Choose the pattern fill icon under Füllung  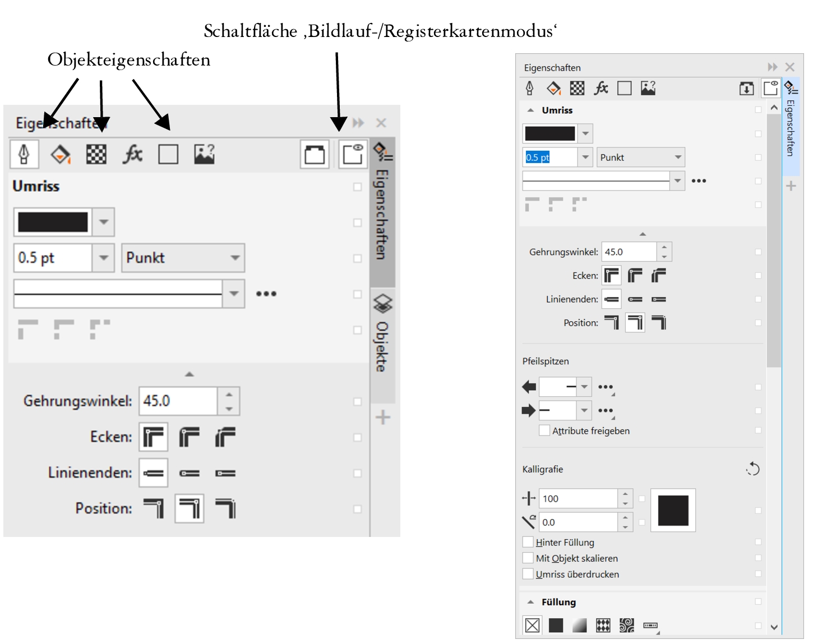point(603,625)
